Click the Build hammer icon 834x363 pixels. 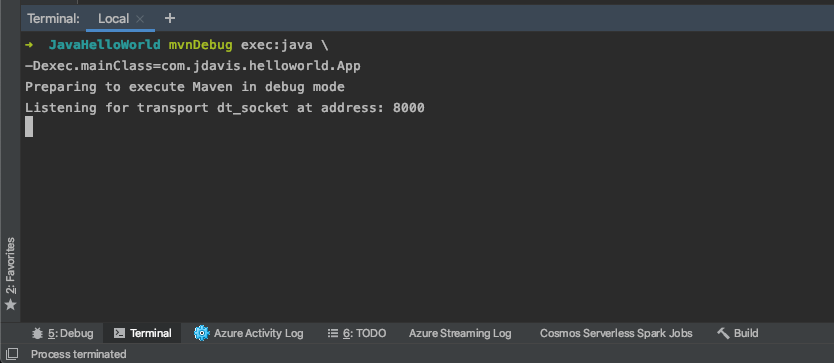(x=723, y=333)
